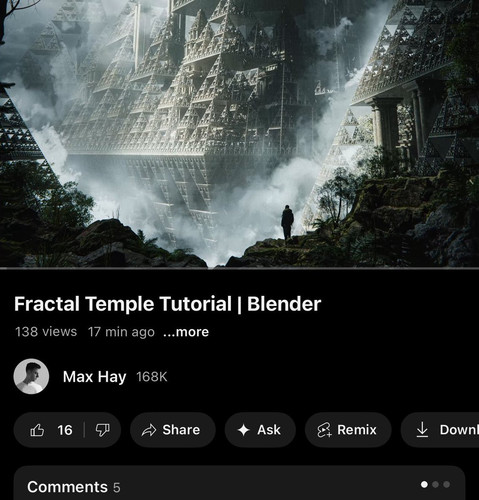Click the video progress bar under player
This screenshot has width=479, height=500.
239,268
